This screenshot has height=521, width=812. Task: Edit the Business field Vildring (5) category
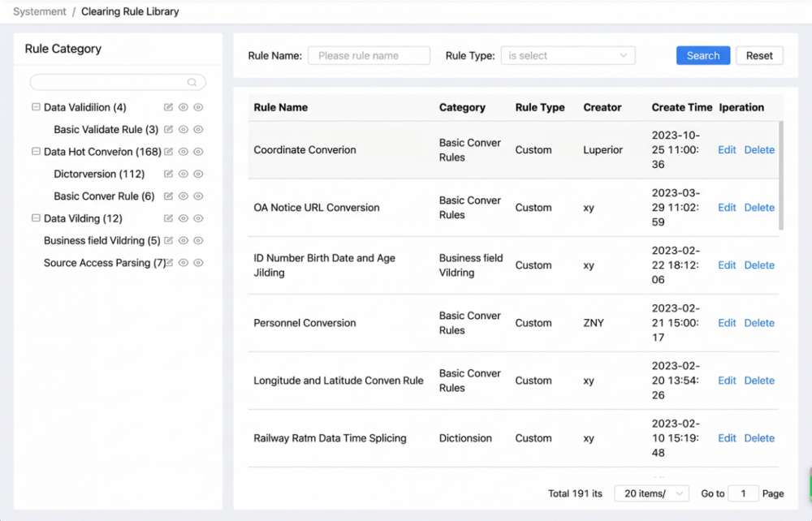(x=168, y=240)
